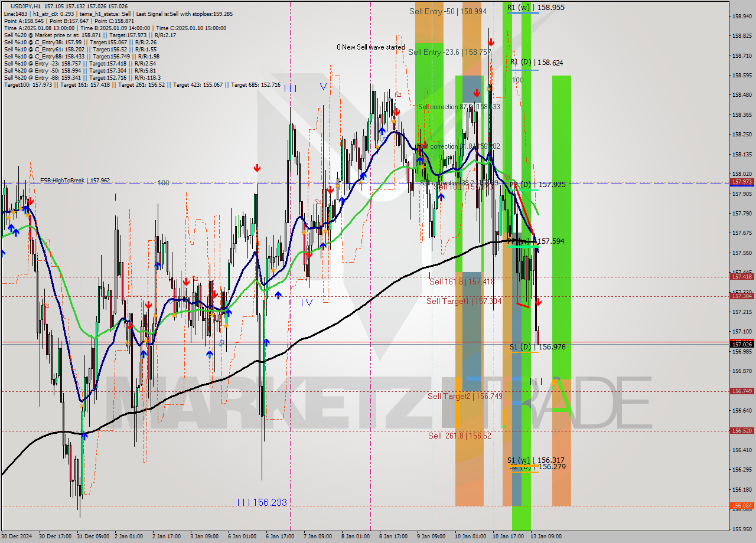Click the 'Sell Target2 | 156.749' label

coord(465,396)
